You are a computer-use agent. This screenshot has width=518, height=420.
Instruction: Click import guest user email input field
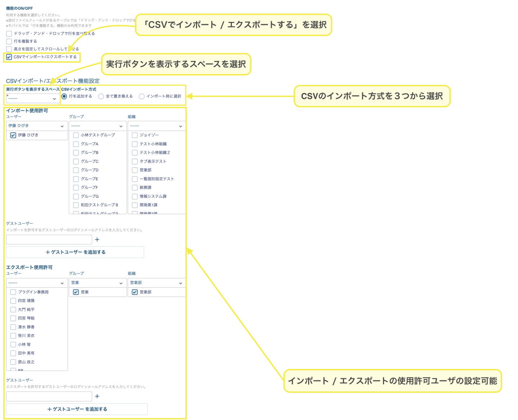point(49,239)
